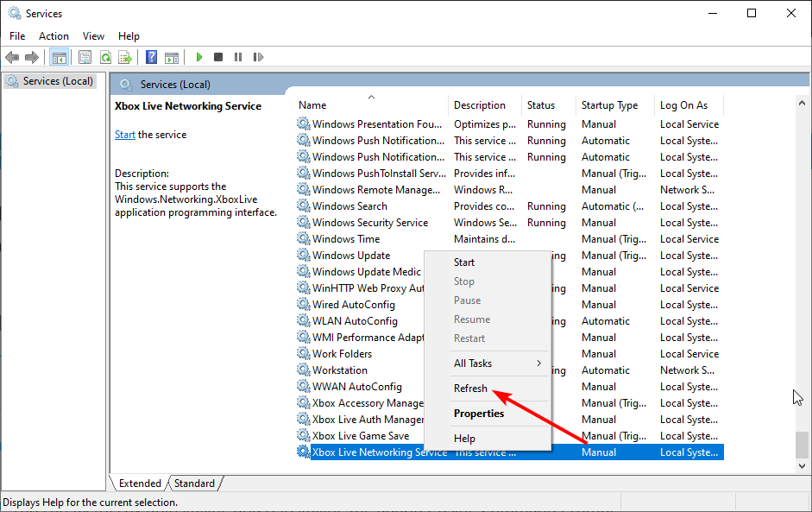Toggle Show/Hide Action Pane toolbar icon
Image resolution: width=812 pixels, height=512 pixels.
click(x=172, y=57)
